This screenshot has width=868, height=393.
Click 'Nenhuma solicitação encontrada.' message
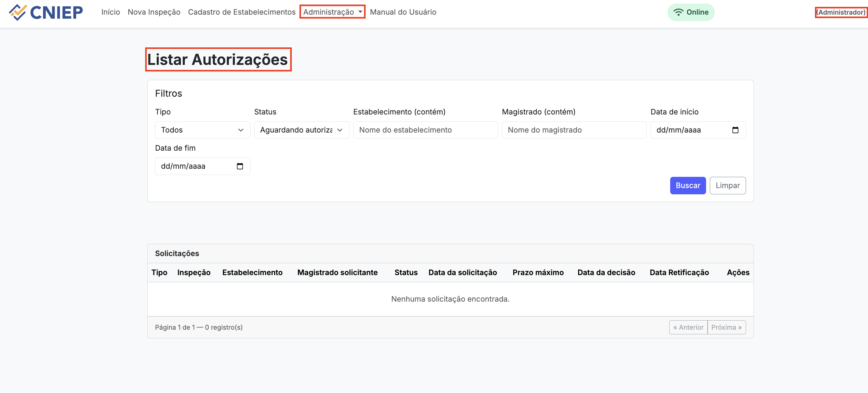tap(450, 299)
